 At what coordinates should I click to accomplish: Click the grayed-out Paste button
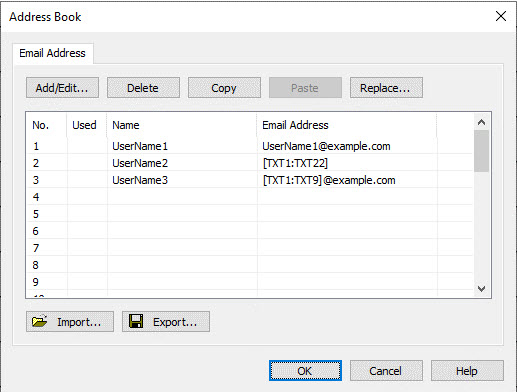pos(305,88)
